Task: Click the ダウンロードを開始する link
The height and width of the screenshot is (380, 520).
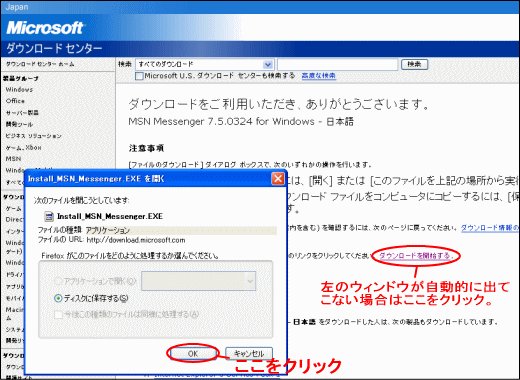Action: (416, 256)
